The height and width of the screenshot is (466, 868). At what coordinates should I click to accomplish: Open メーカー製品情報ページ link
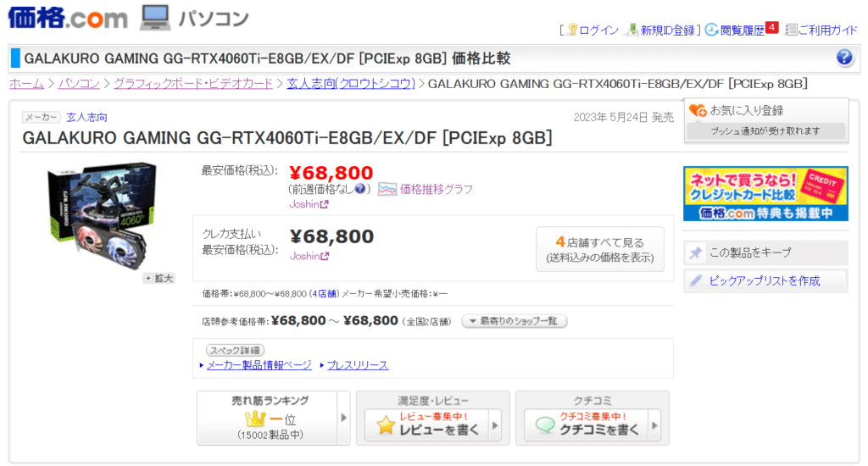(259, 365)
